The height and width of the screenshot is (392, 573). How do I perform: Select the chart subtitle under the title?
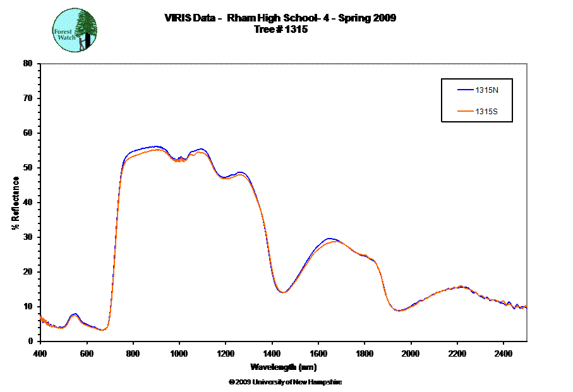[x=280, y=29]
